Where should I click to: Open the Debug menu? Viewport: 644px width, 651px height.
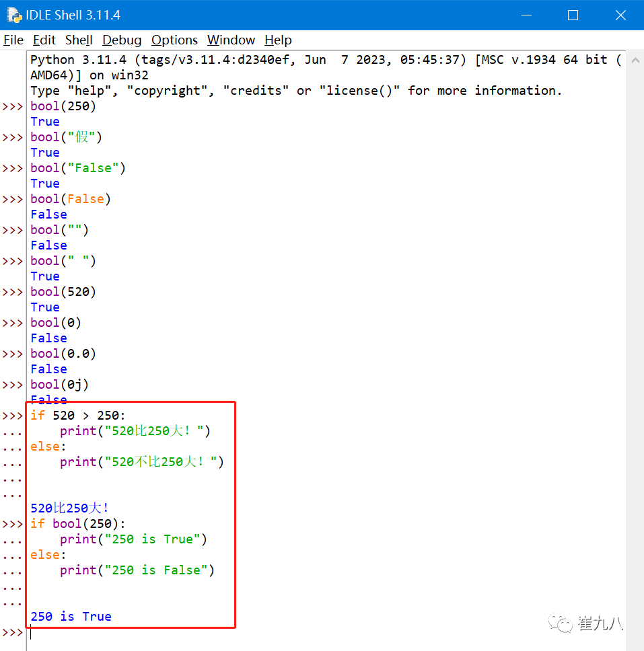122,40
